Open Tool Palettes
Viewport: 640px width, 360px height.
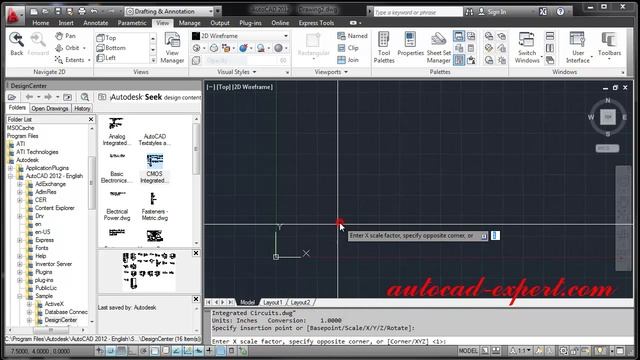tap(384, 48)
